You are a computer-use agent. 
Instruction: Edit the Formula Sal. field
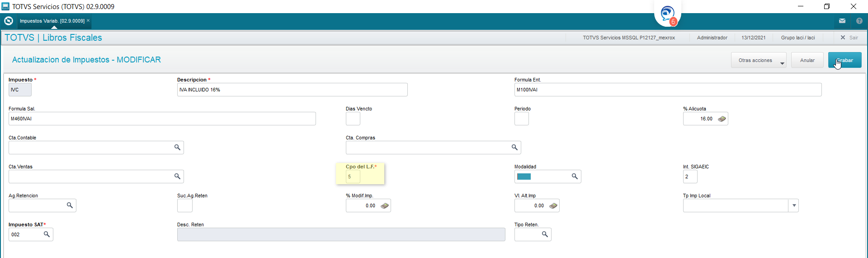pos(162,119)
